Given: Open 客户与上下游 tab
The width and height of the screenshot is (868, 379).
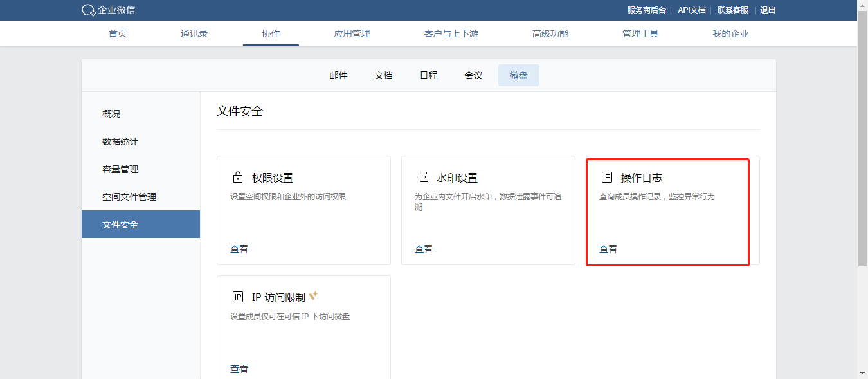Looking at the screenshot, I should 451,33.
